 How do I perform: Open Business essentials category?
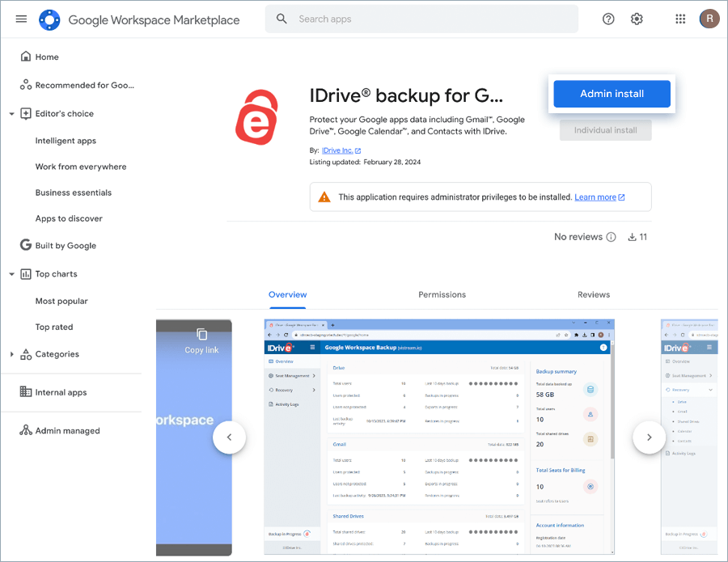(x=74, y=192)
